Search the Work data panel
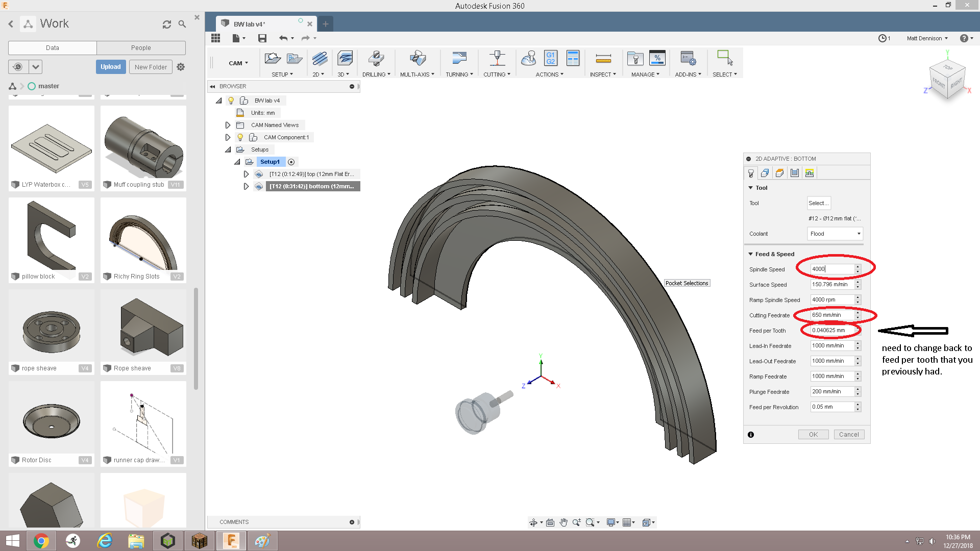The image size is (980, 551). coord(182,24)
